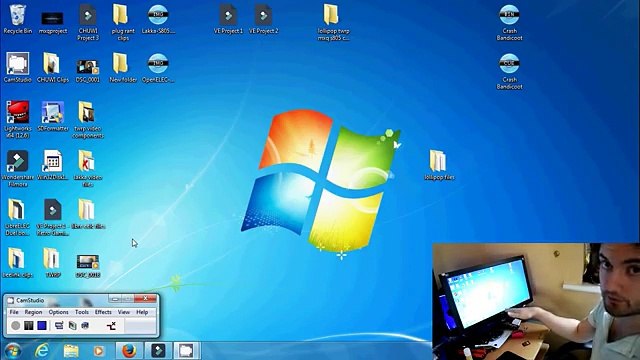
Task: Minimize the CamStudio window
Action: click(x=115, y=299)
